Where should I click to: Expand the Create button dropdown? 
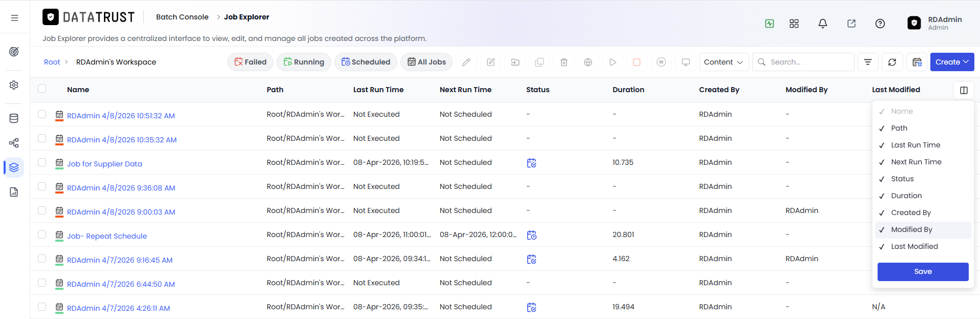pos(952,62)
